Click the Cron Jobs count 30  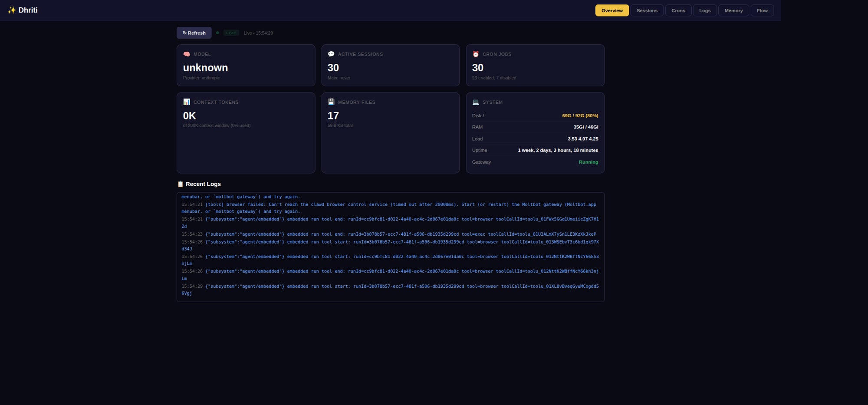(x=477, y=68)
